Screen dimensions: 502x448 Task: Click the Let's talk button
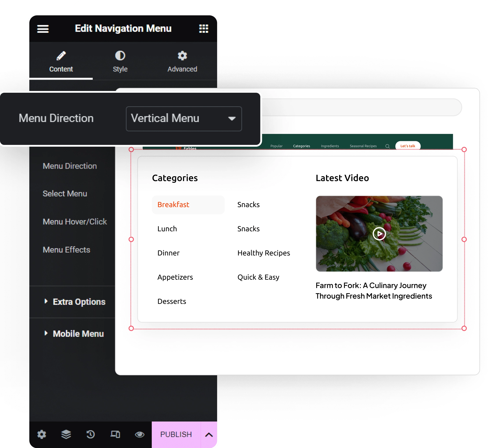408,146
